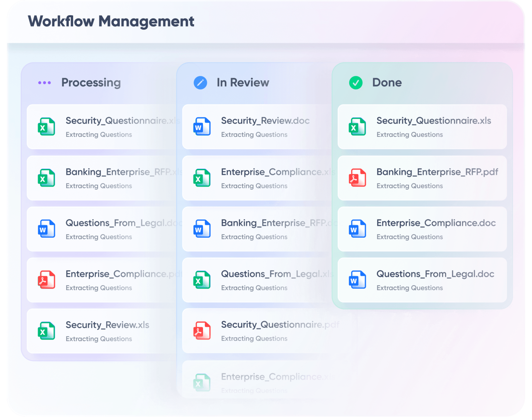Click the pencil icon on the In Review column

click(x=200, y=83)
